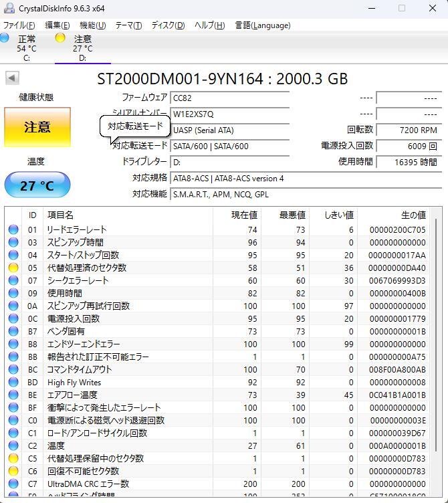The height and width of the screenshot is (503, 448).
Task: Click the blue status dot for ID C1 ロード/アンロードサイクル回数
Action: (x=13, y=433)
